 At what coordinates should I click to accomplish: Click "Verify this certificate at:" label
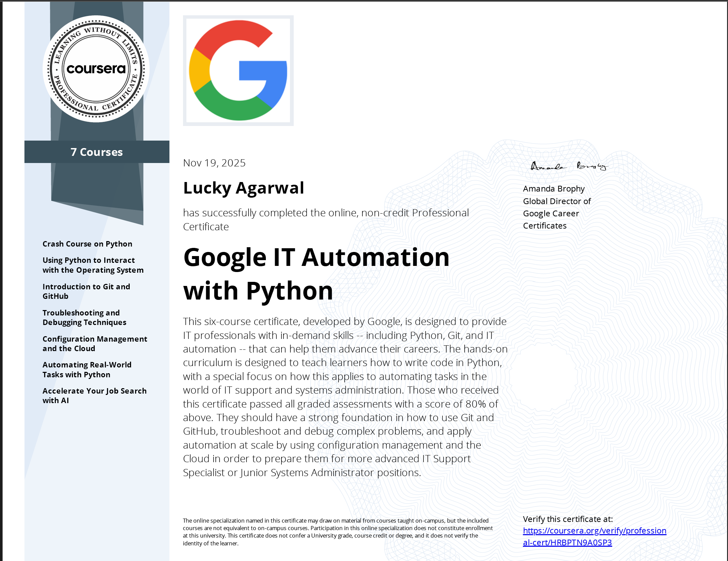pos(567,519)
